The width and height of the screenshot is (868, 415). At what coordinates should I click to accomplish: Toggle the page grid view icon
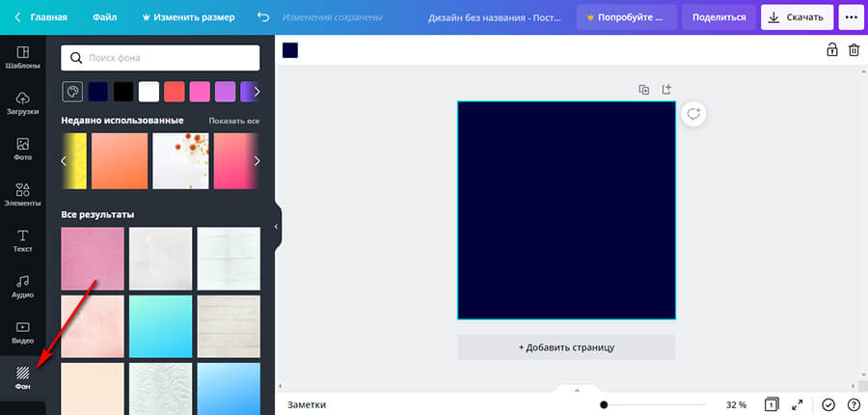pos(772,404)
